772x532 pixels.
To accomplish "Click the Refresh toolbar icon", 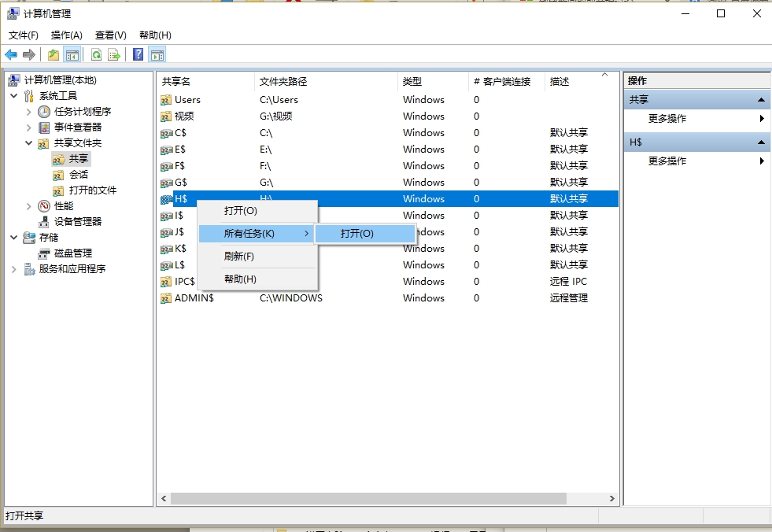I will [x=97, y=54].
